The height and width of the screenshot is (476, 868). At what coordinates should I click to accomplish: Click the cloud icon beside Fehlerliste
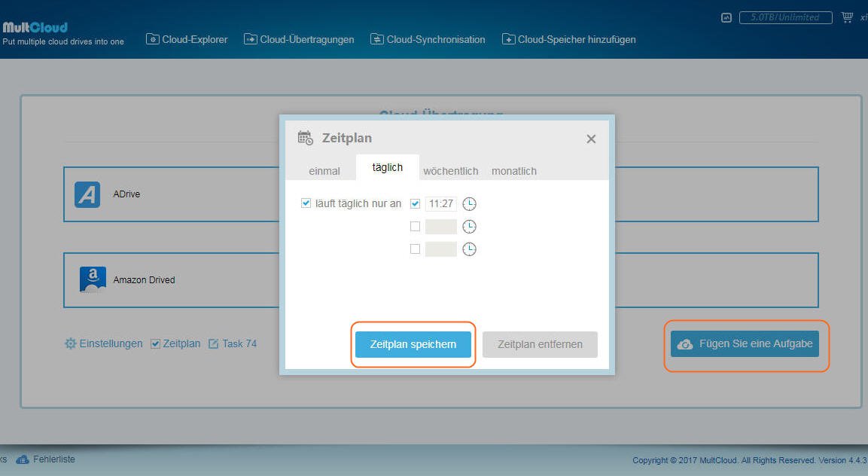pos(22,459)
